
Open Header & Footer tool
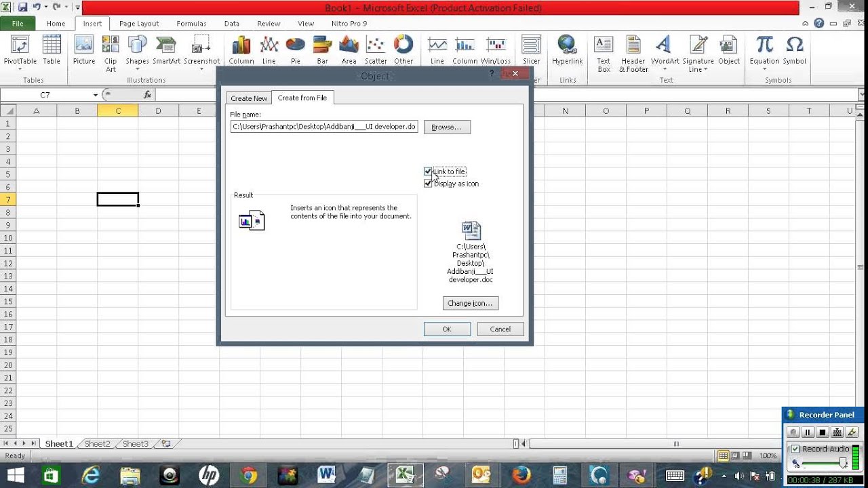(633, 53)
